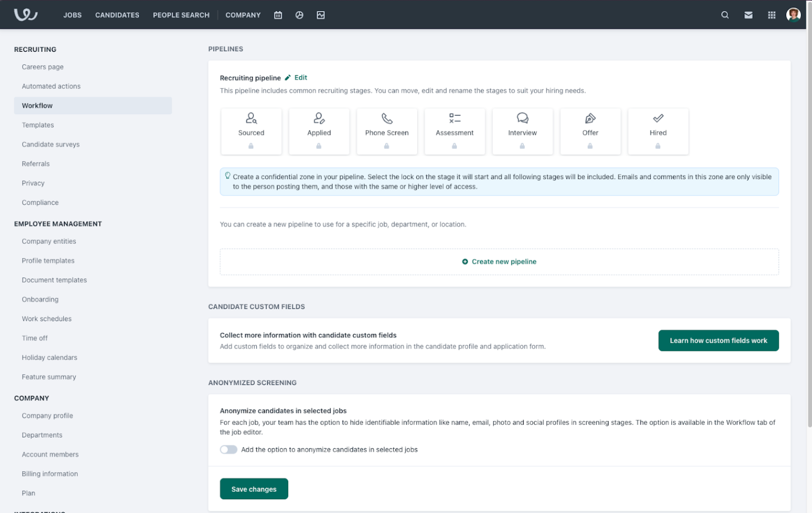812x513 pixels.
Task: Enable anonymize candidates toggle switch
Action: pyautogui.click(x=228, y=450)
